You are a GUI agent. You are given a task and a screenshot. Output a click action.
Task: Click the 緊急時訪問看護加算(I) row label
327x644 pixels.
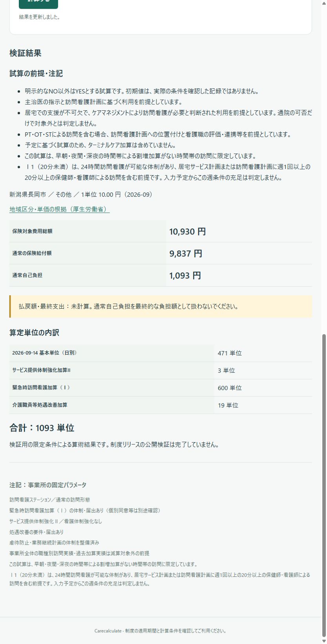(41, 388)
